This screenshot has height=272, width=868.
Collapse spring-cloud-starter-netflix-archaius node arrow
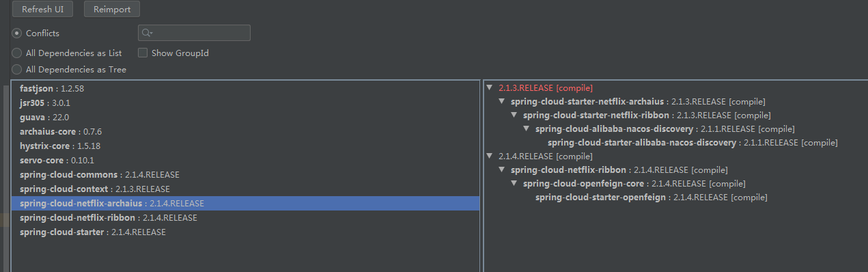tap(502, 101)
